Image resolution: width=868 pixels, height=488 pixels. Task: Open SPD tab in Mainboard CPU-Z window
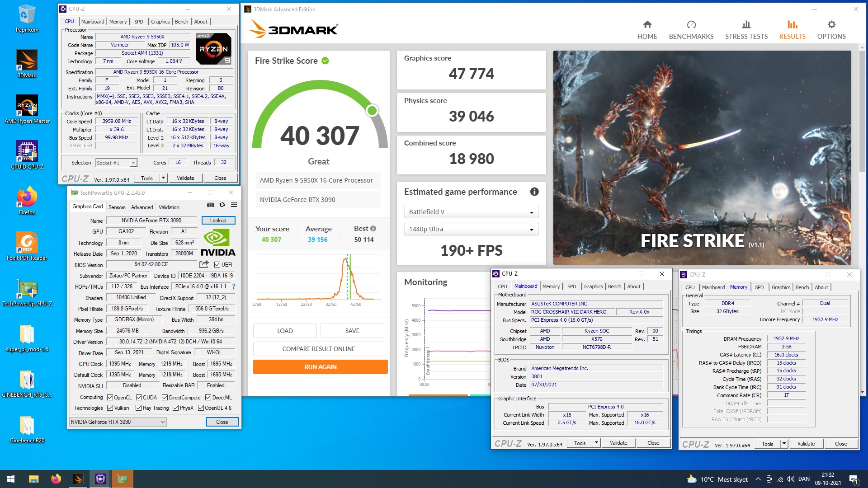571,286
